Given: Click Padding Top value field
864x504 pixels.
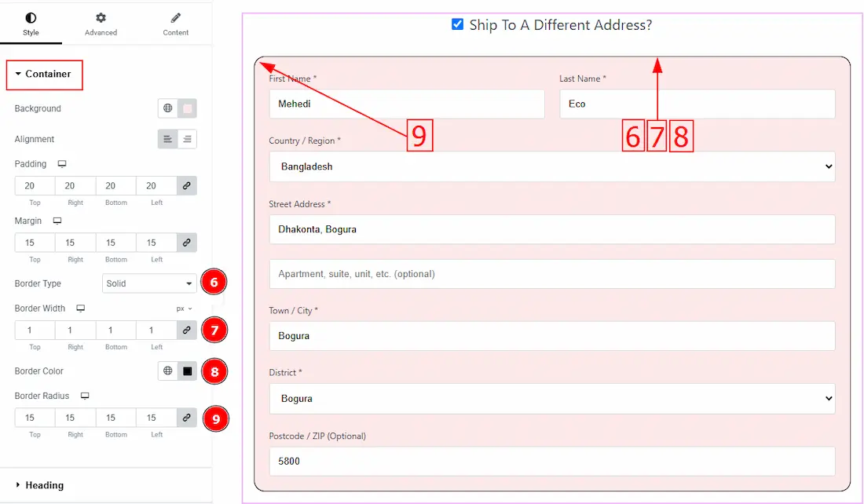Looking at the screenshot, I should point(35,186).
